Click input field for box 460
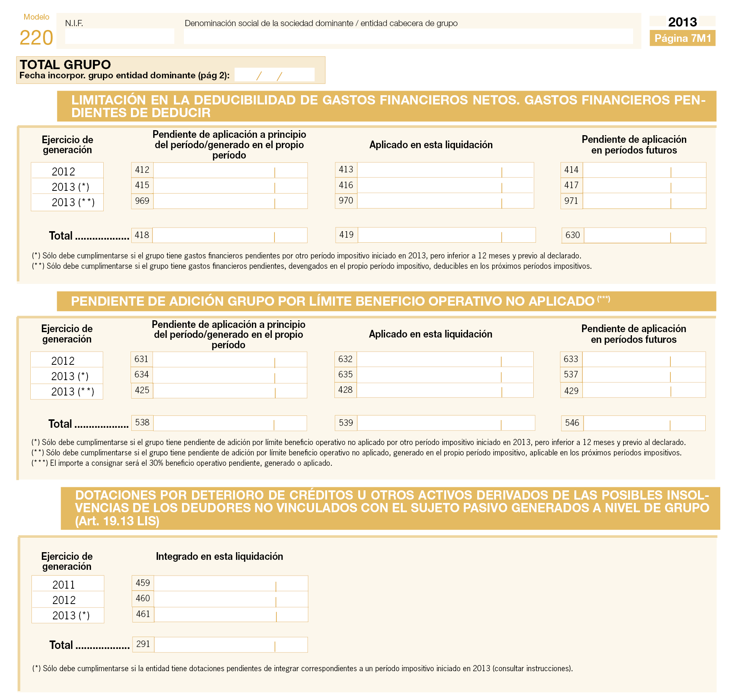Viewport: 736px width, 700px height. pyautogui.click(x=231, y=599)
